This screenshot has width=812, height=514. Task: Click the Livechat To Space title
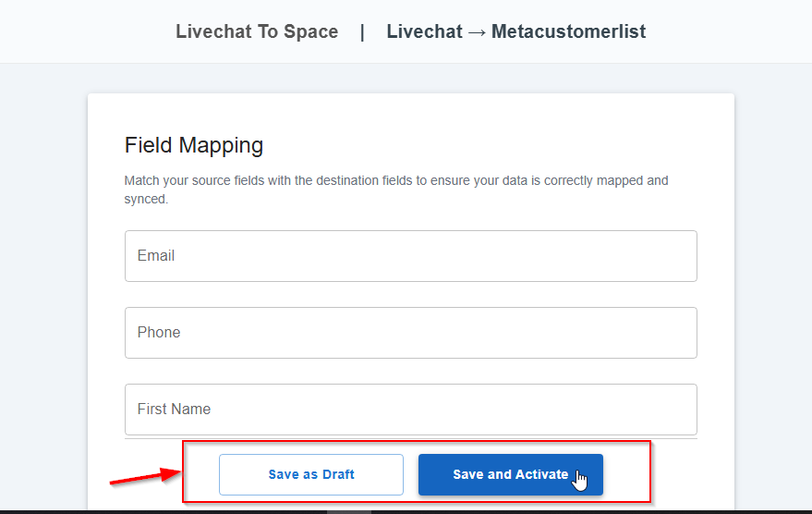point(257,31)
